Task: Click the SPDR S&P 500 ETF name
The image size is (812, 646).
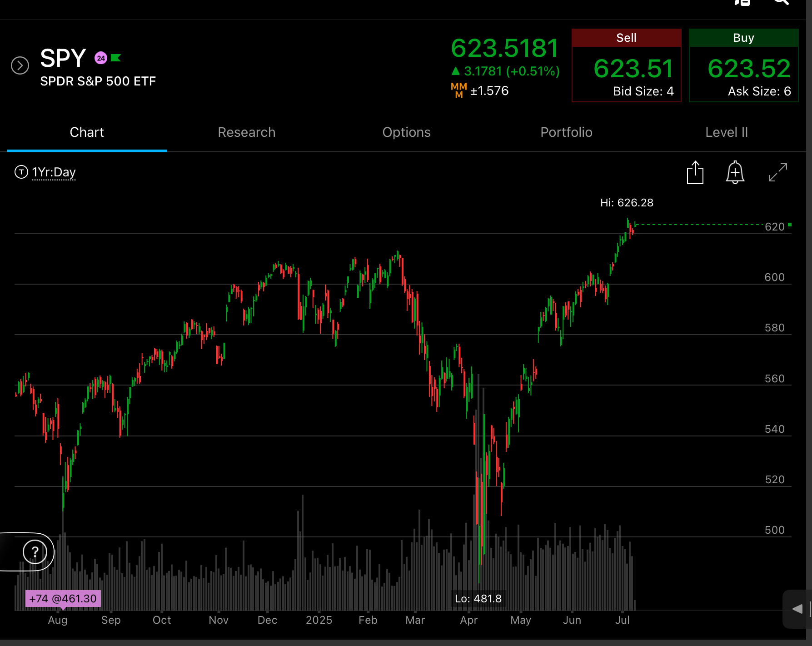Action: (98, 81)
